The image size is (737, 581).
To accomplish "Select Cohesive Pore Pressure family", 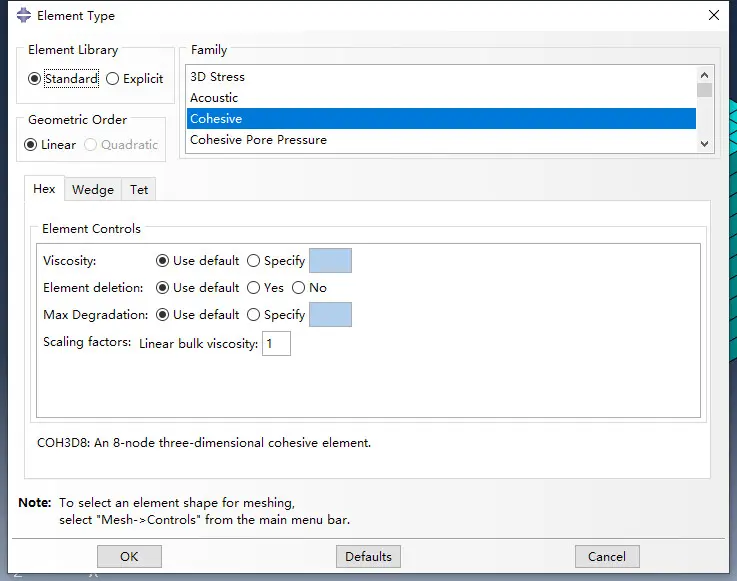I will 441,140.
